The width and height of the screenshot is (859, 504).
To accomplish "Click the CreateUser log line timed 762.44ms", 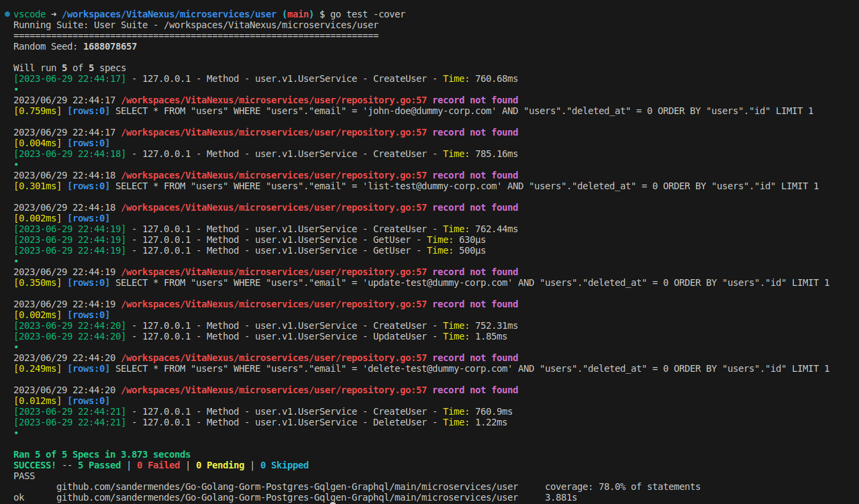I will point(266,229).
